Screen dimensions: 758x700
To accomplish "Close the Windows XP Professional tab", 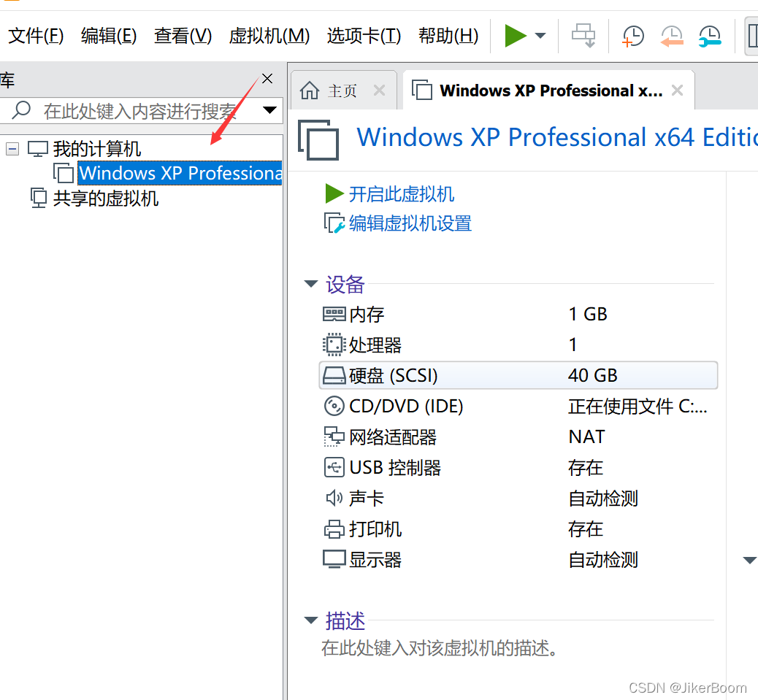I will click(677, 91).
